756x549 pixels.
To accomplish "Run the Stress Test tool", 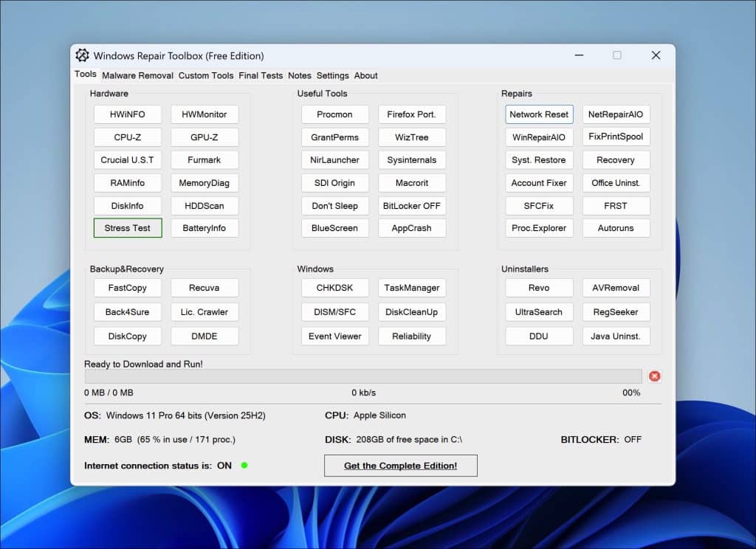I will [x=128, y=228].
